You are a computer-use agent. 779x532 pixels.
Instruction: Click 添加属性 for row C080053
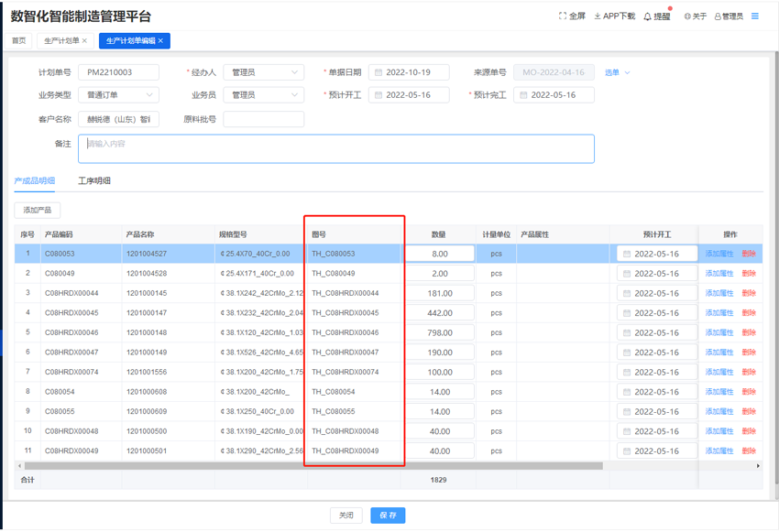point(719,254)
